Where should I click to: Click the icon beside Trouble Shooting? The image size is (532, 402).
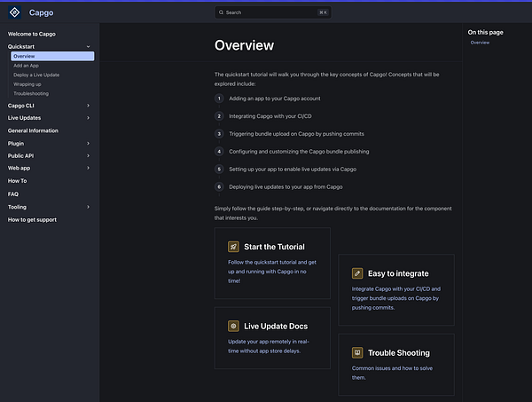(x=357, y=353)
